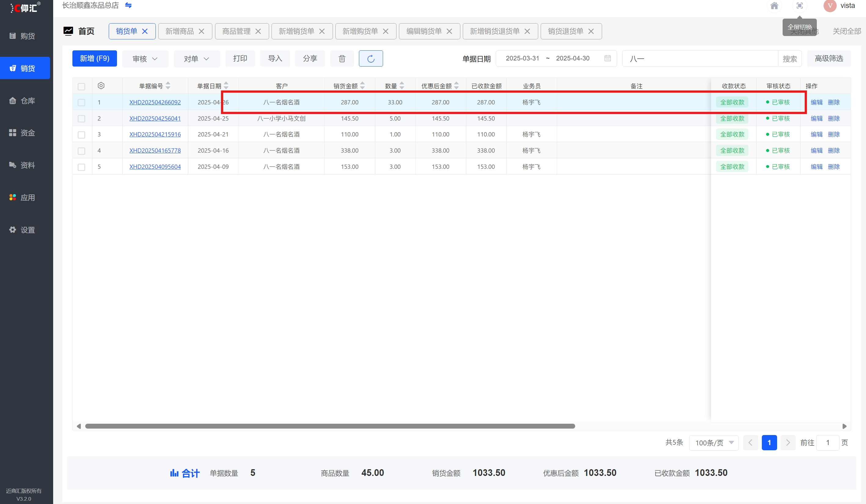Click page number 1 in pagination

pos(769,443)
